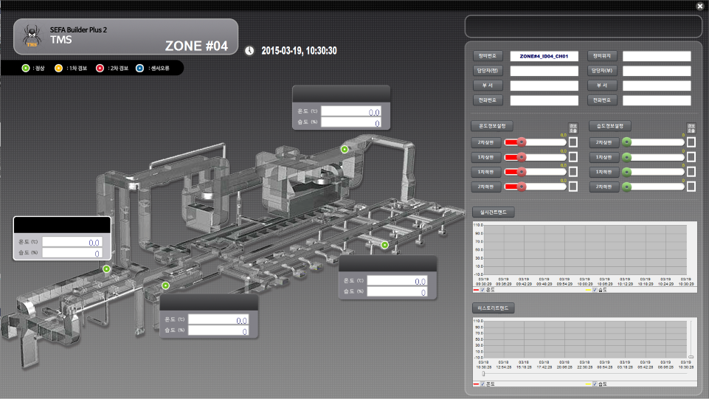Image resolution: width=709 pixels, height=399 pixels.
Task: Uncheck 온도 in the 실시간트렌드 chart legend
Action: coord(482,290)
